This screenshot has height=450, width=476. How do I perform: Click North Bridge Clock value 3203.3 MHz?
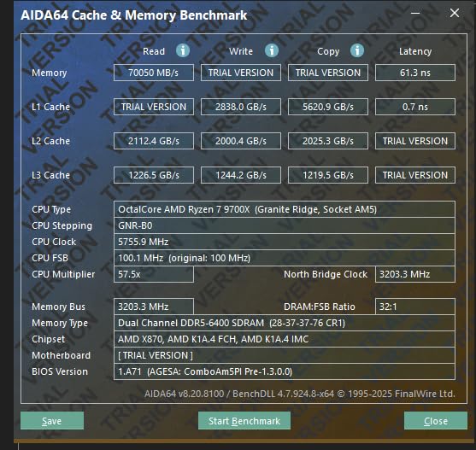tap(415, 274)
